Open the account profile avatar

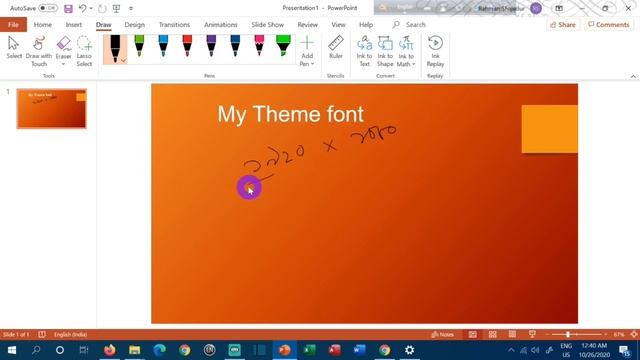point(536,8)
